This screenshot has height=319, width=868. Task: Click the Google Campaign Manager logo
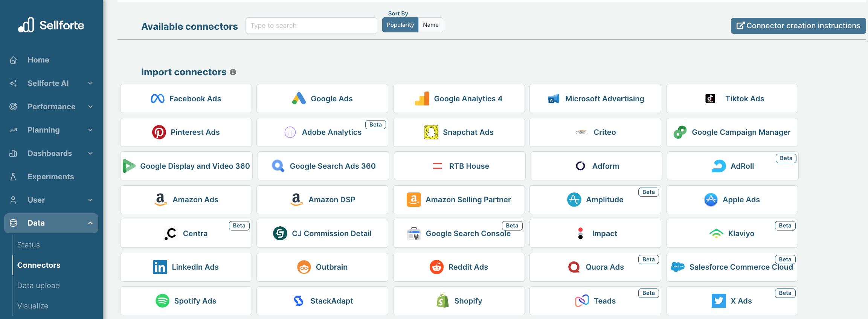(680, 132)
